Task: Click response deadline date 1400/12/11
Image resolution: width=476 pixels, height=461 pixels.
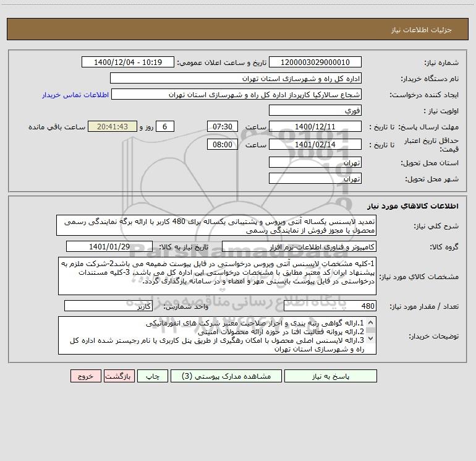Action: [x=315, y=127]
